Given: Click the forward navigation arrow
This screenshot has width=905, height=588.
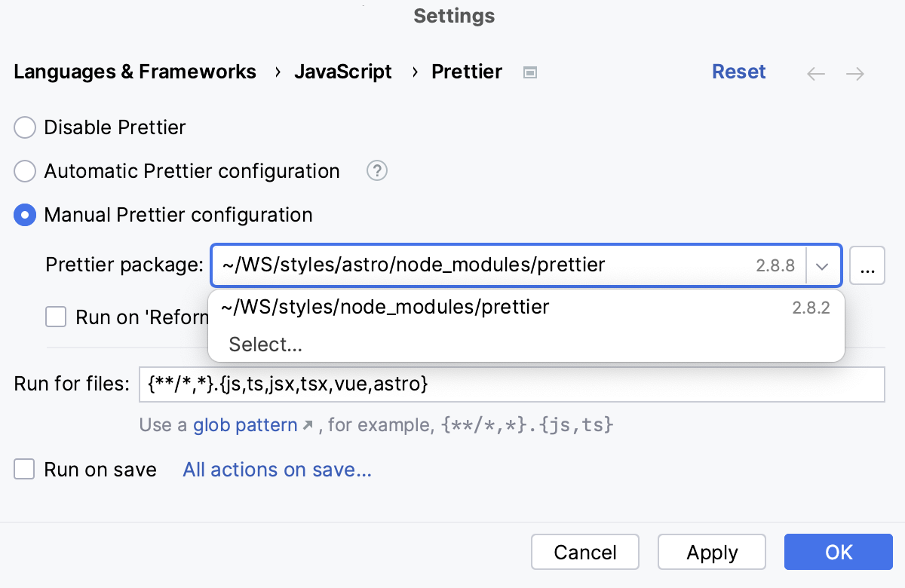Looking at the screenshot, I should click(854, 73).
